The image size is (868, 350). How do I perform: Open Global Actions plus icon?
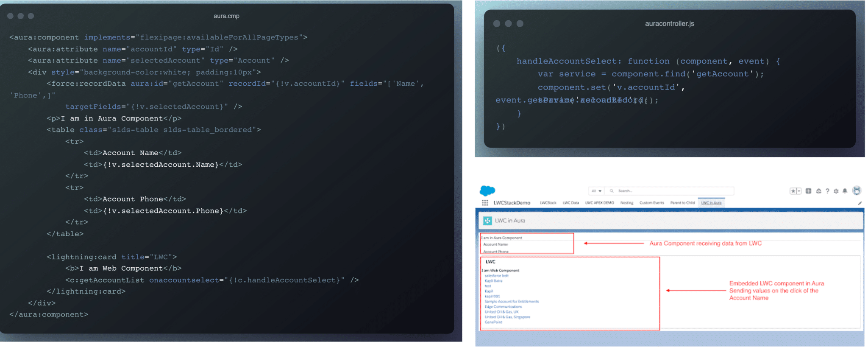[808, 191]
